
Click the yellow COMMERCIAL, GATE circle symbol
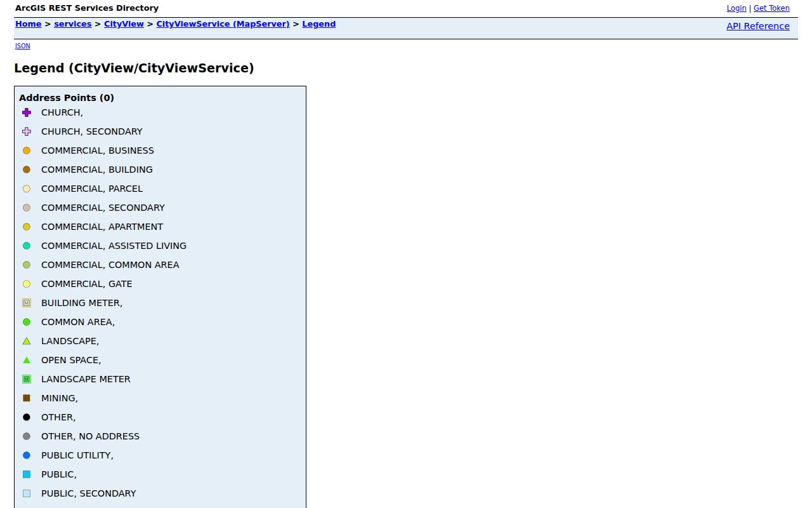point(27,284)
